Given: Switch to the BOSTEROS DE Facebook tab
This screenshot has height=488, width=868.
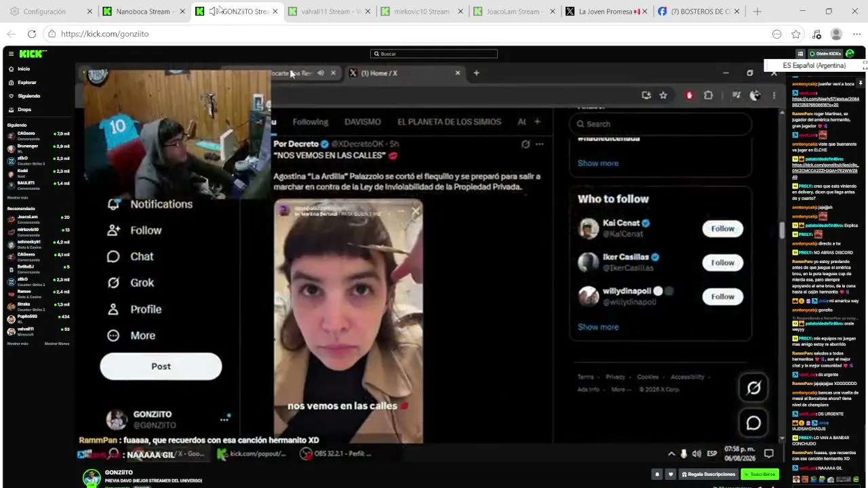Looking at the screenshot, I should pyautogui.click(x=699, y=12).
